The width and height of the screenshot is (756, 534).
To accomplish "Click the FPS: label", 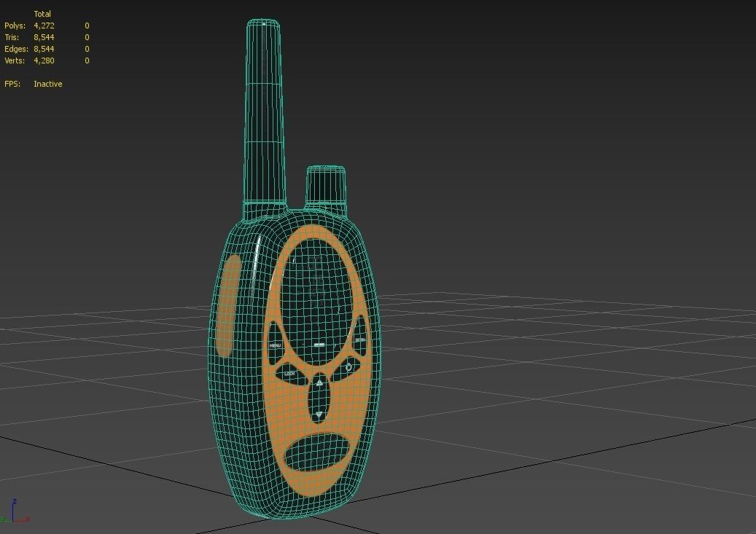I will click(x=12, y=84).
